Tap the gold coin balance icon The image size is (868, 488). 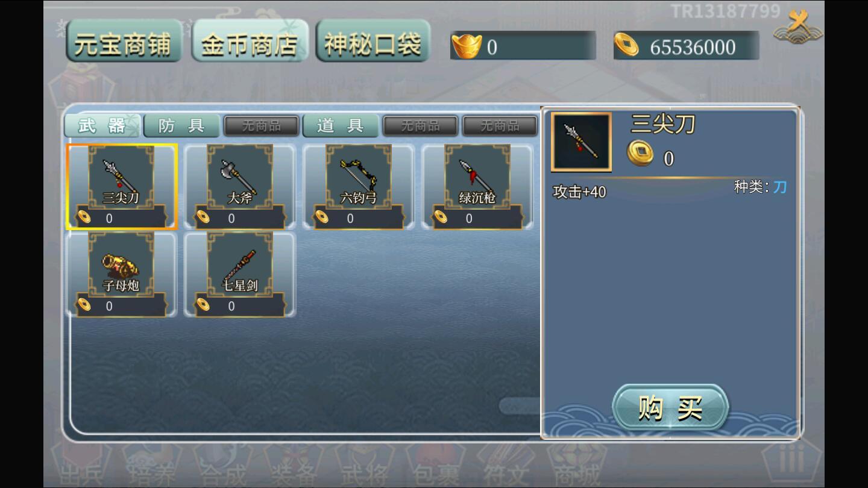point(627,45)
